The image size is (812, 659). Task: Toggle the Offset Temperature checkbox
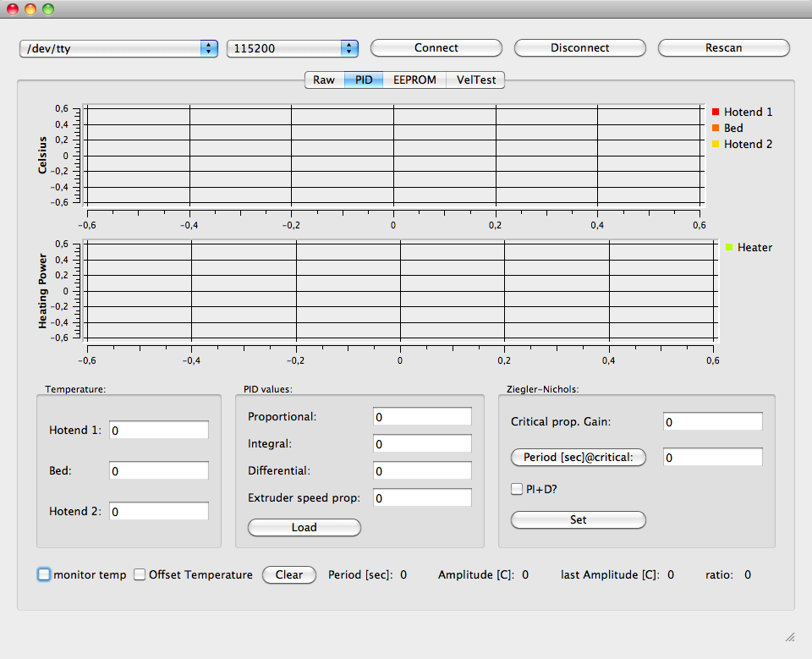(x=140, y=574)
